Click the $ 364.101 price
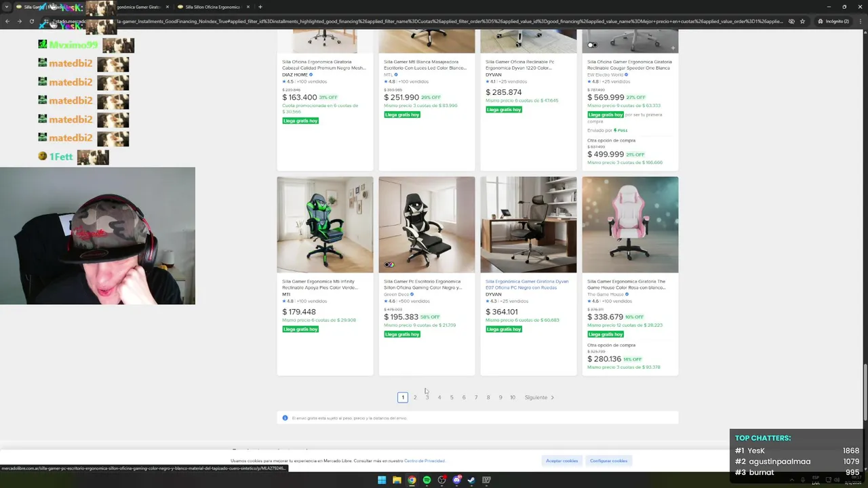This screenshot has width=868, height=488. 502,312
